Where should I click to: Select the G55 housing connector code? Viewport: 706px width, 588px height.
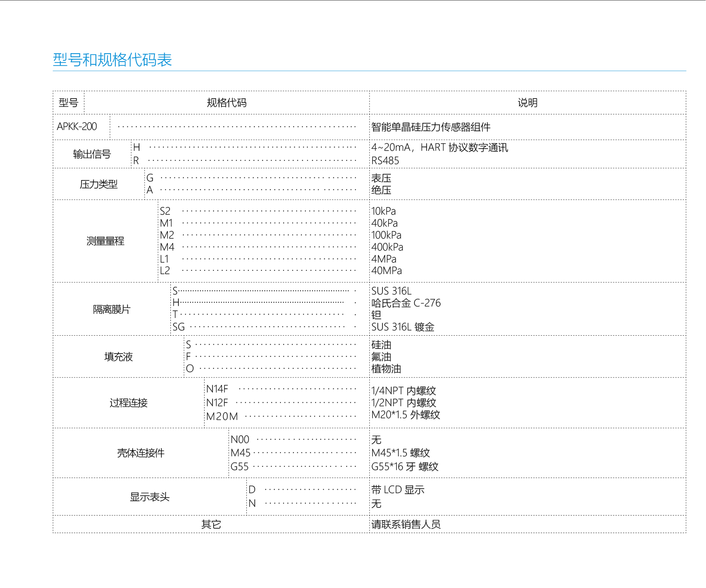point(240,466)
